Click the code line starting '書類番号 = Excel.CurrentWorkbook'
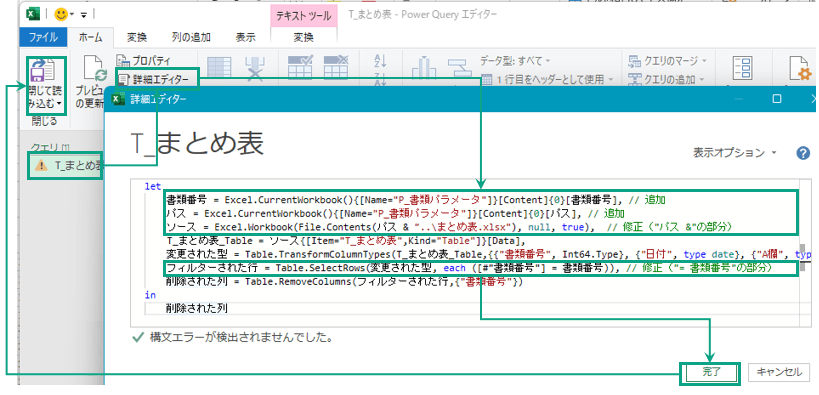Screen dimensions: 819x395 416,200
